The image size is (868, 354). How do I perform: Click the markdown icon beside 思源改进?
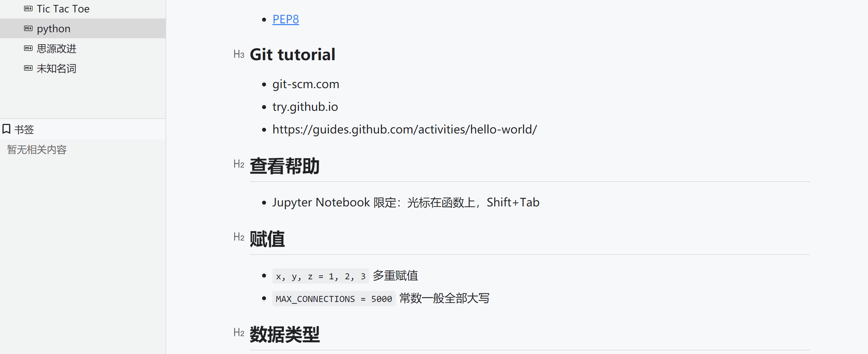28,48
